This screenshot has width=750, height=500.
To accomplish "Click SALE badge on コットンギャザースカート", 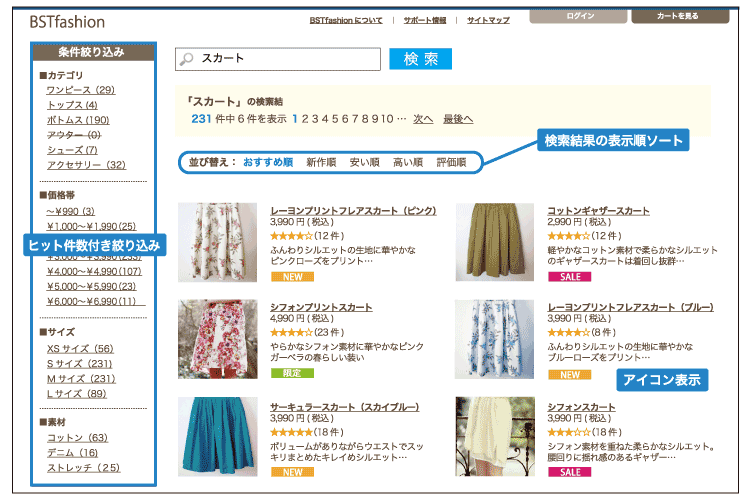I will 569,277.
